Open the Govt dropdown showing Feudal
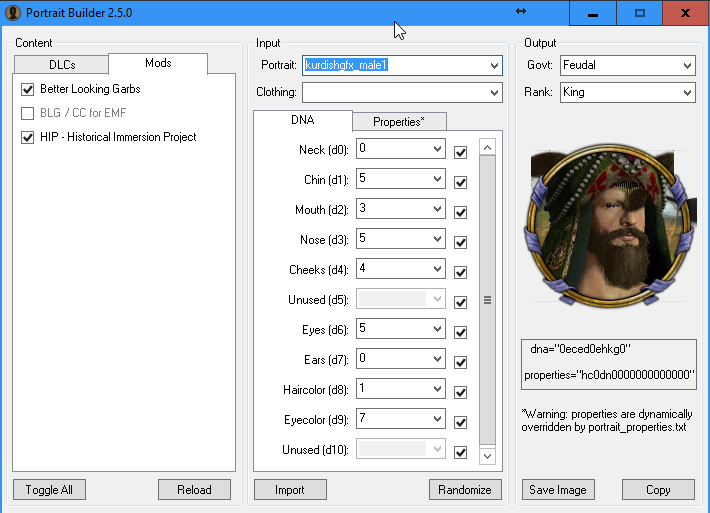Viewport: 710px width, 513px height. coord(687,66)
